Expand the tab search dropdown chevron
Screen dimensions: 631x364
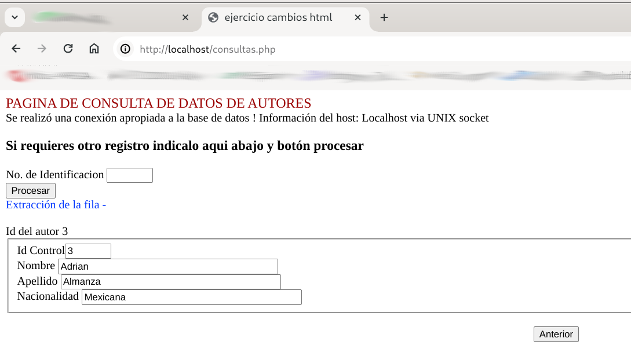(14, 17)
